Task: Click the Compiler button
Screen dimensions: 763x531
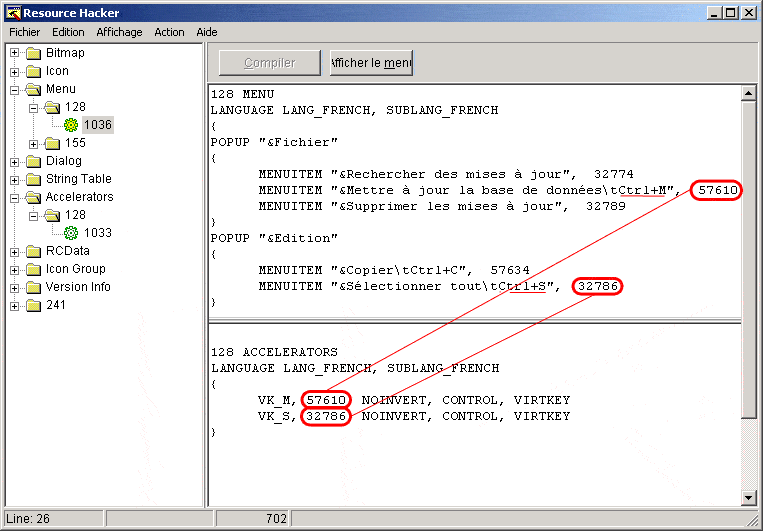Action: 270,63
